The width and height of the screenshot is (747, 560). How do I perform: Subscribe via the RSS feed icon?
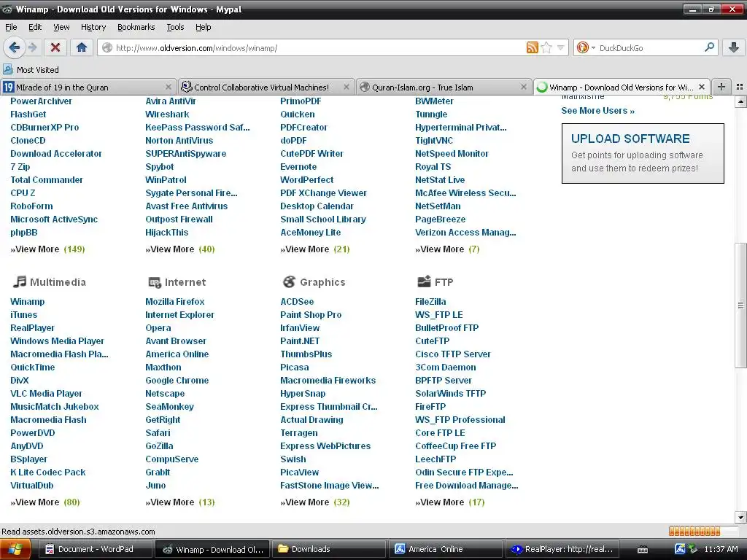[x=532, y=47]
